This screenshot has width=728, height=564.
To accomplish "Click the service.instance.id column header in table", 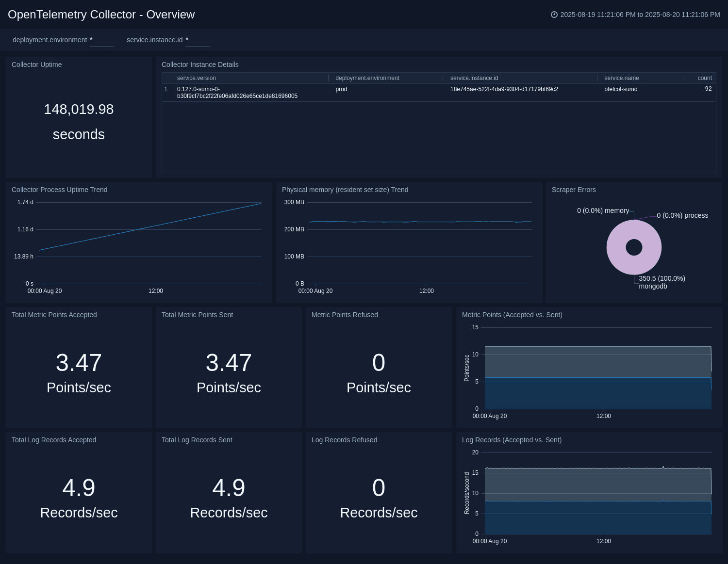I will (x=474, y=78).
